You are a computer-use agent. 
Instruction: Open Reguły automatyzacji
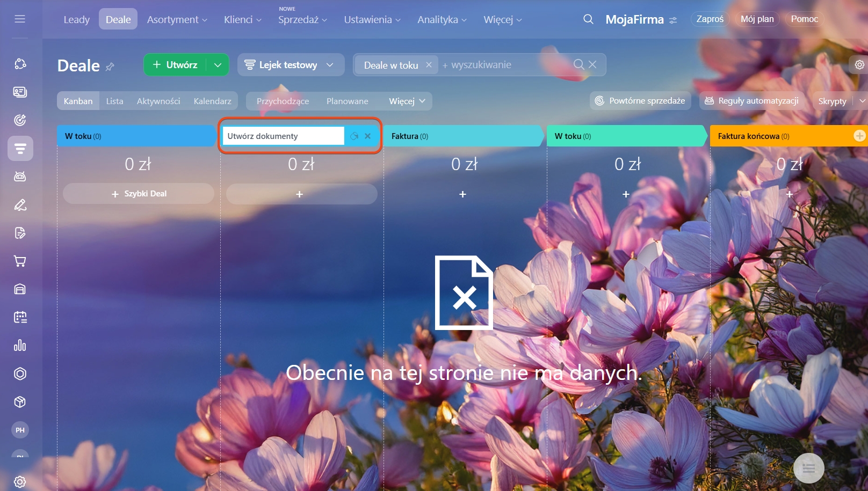(751, 101)
